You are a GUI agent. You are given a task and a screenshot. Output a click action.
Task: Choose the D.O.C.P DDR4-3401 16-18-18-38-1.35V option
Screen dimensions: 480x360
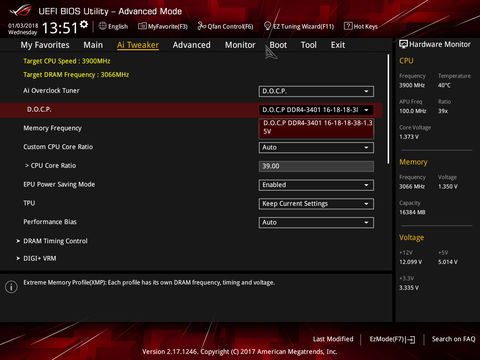pos(316,128)
